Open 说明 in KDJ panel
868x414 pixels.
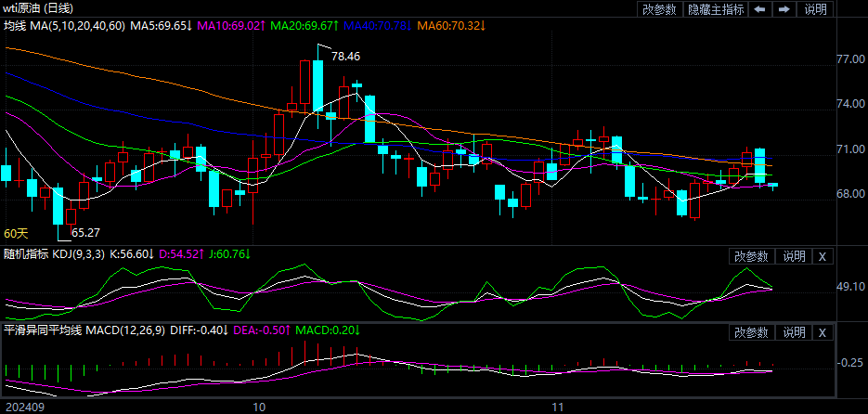(x=793, y=256)
